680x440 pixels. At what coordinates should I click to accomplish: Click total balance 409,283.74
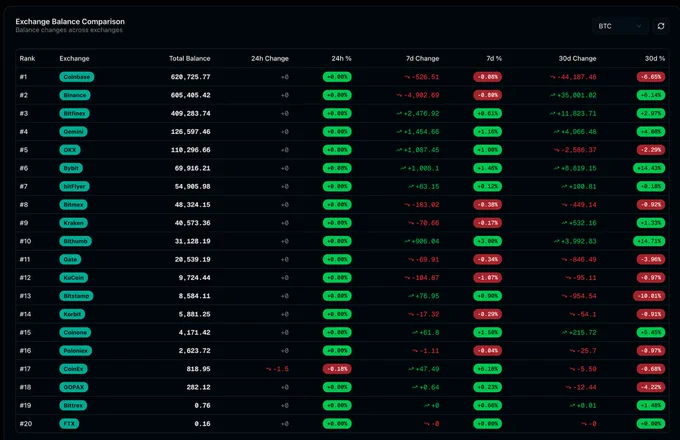[x=190, y=113]
